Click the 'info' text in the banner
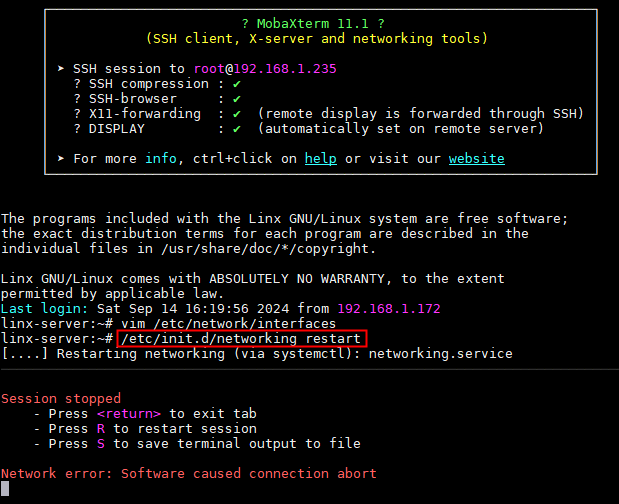Image resolution: width=619 pixels, height=504 pixels. pyautogui.click(x=161, y=158)
